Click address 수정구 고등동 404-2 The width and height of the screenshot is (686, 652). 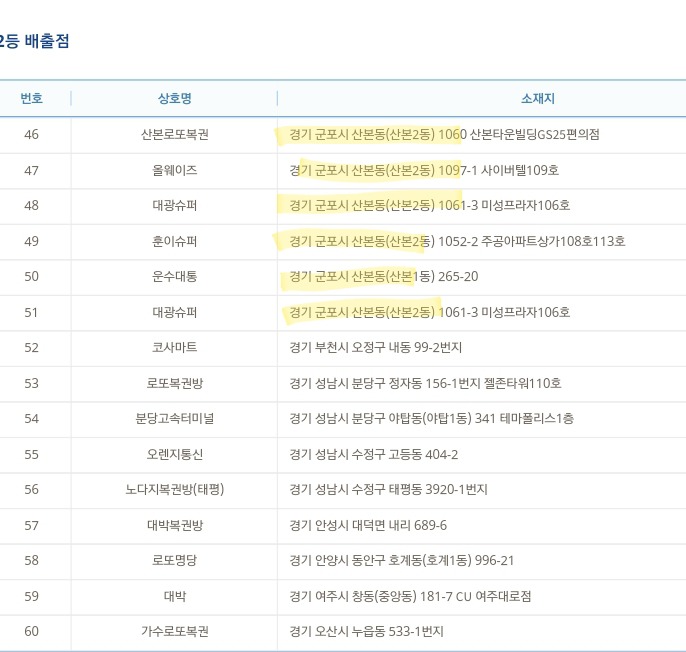click(374, 454)
